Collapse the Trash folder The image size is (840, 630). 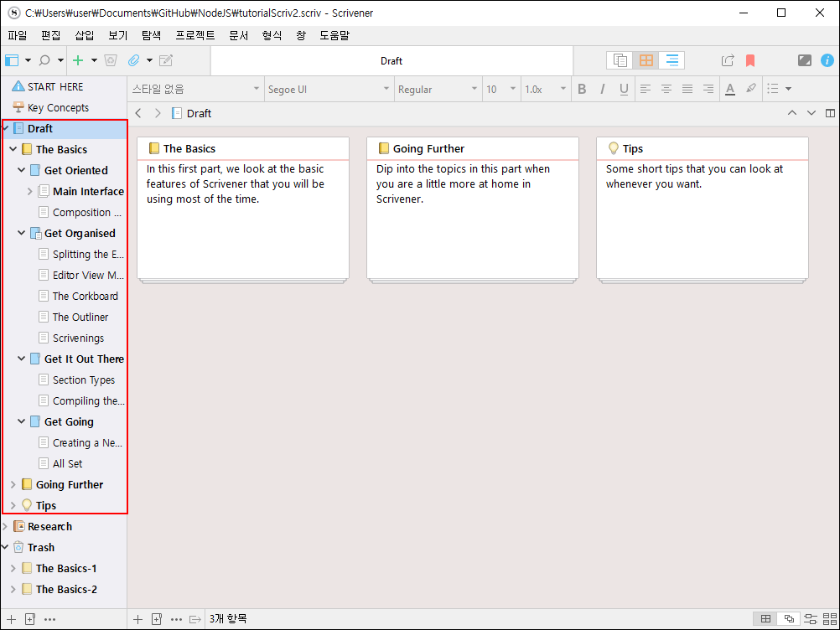point(5,547)
